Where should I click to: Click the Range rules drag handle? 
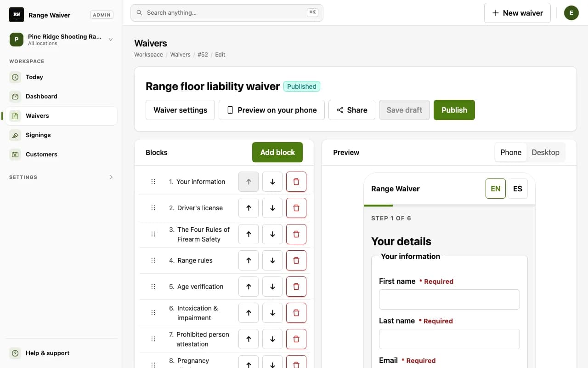(x=153, y=260)
